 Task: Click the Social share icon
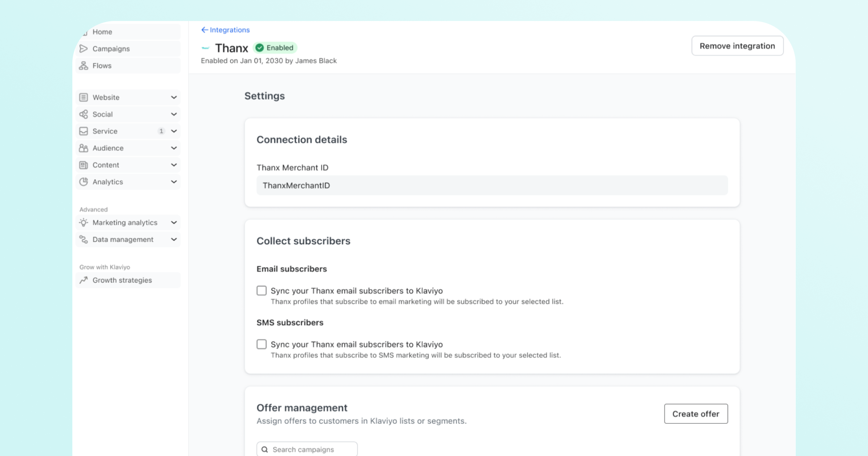84,114
